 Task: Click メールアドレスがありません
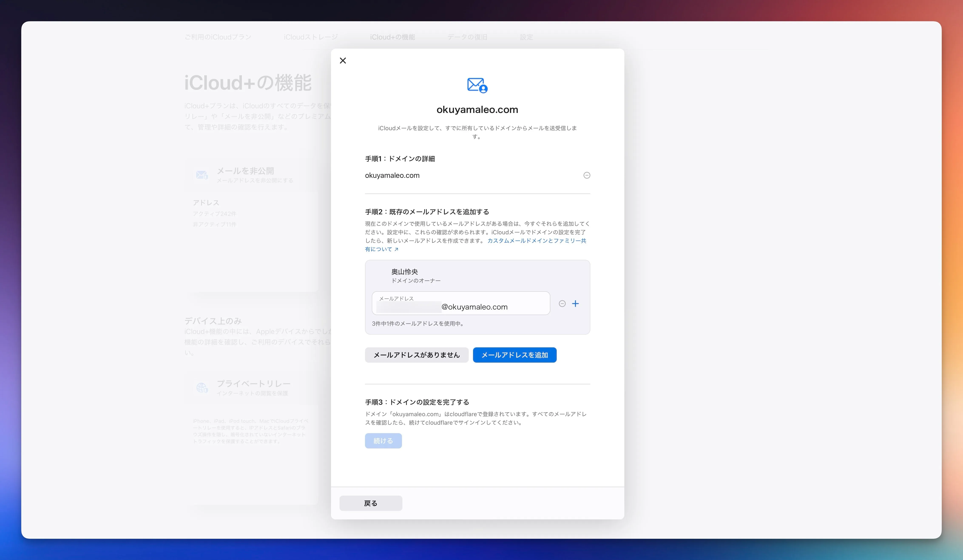(x=416, y=355)
